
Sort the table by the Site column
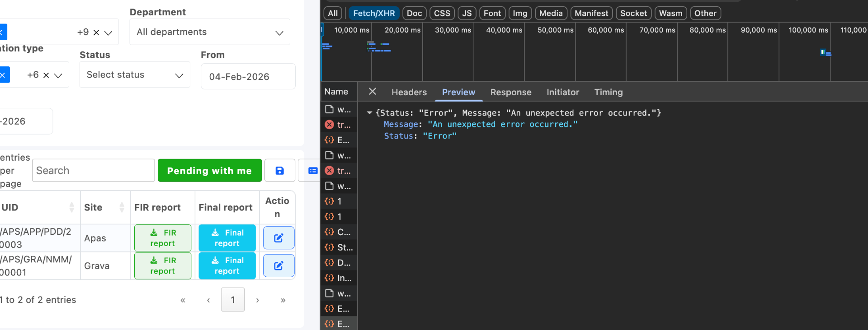click(x=122, y=207)
